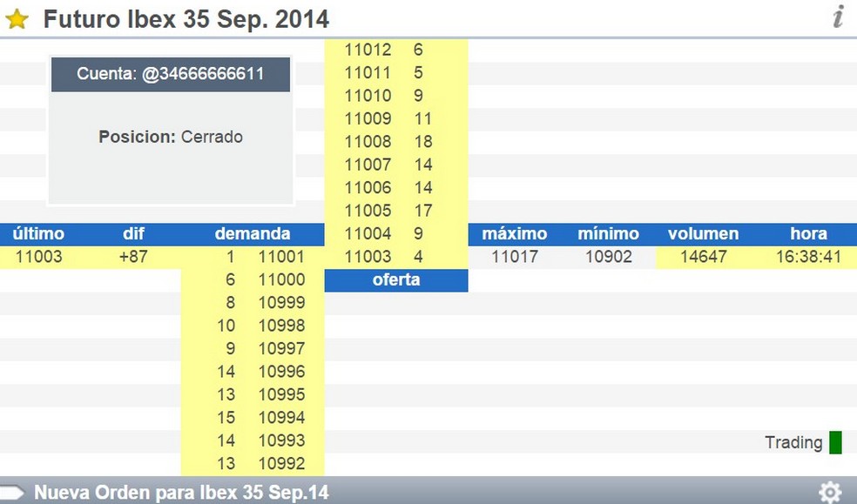Click volume 8 next to price 10999

(x=230, y=303)
